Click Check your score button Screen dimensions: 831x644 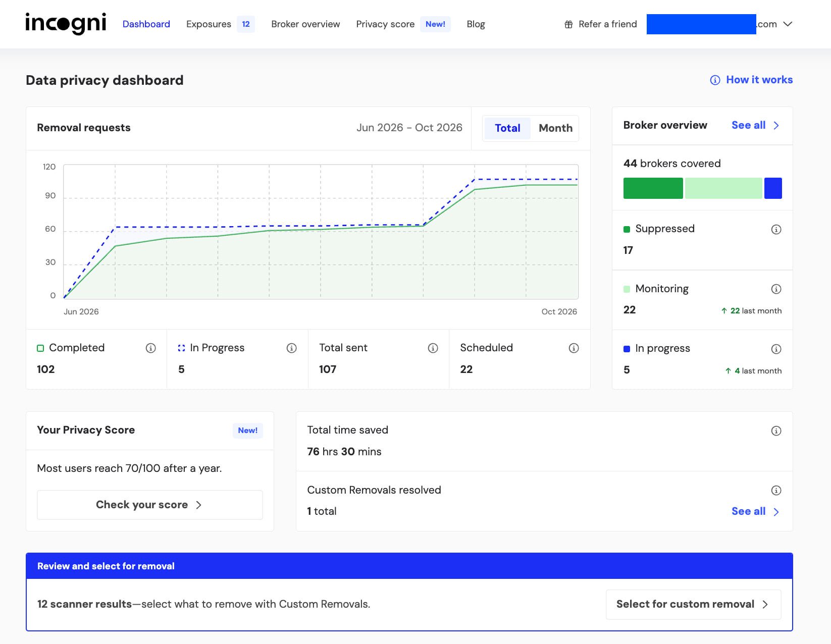tap(150, 505)
